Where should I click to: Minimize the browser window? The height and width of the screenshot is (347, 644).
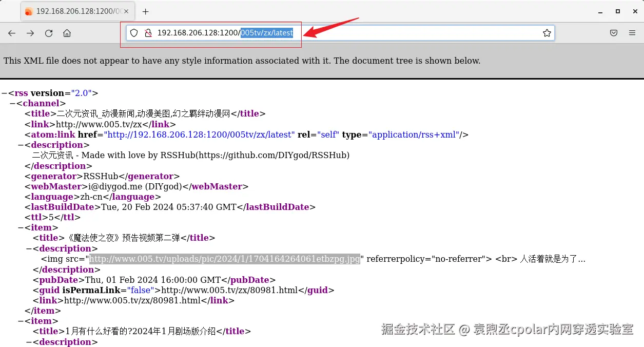point(600,11)
